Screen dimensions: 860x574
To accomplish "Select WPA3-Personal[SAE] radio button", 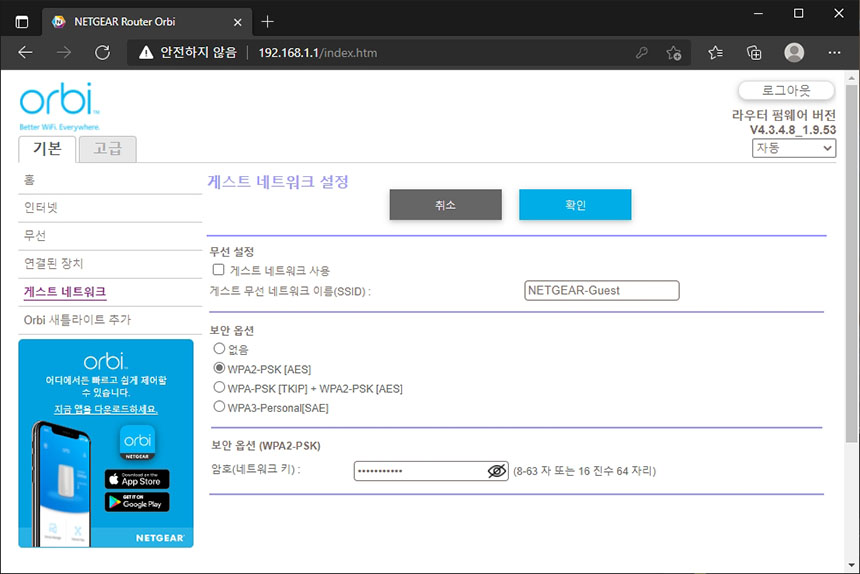I will point(219,407).
